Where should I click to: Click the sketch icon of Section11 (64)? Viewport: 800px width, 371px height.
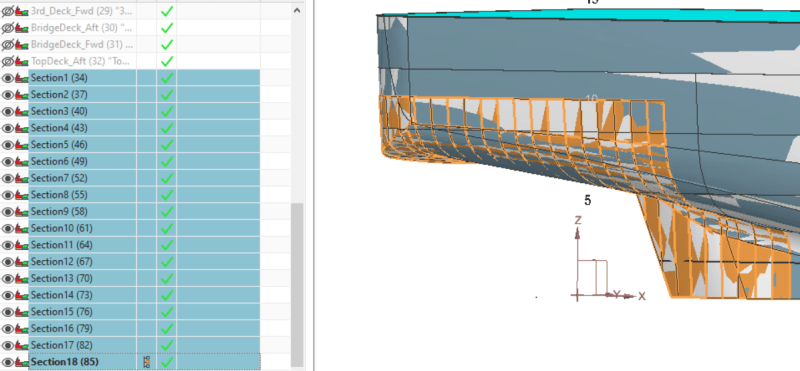(21, 245)
